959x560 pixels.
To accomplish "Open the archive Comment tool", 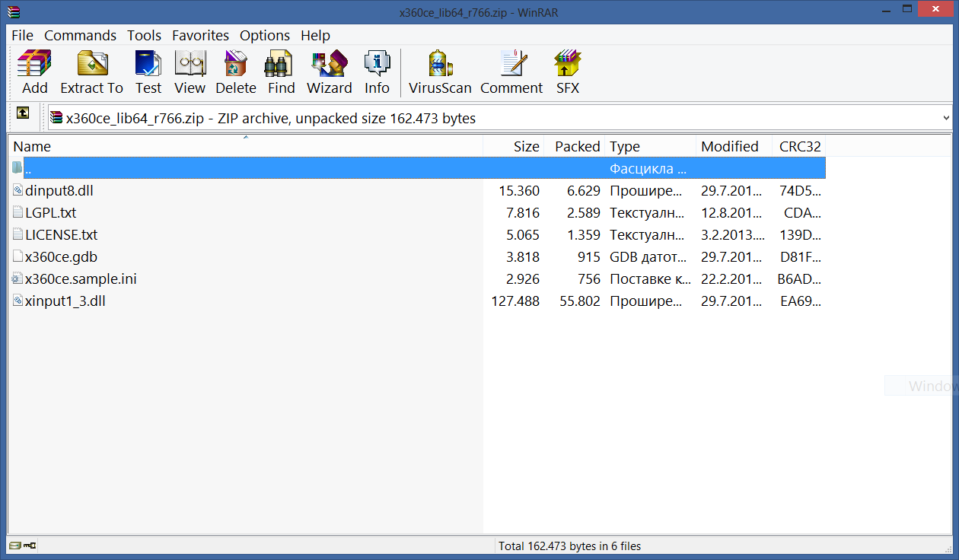I will tap(511, 73).
